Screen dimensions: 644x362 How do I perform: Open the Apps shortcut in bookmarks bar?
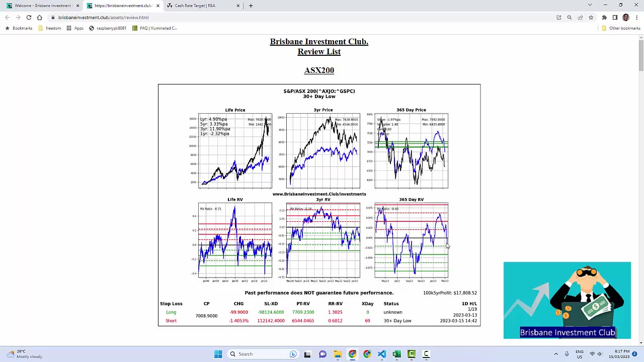pos(75,28)
